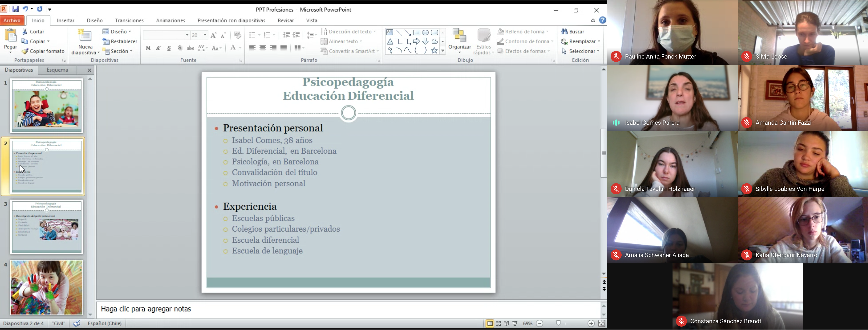Click the zoom out minus button
868x330 pixels.
pos(539,324)
